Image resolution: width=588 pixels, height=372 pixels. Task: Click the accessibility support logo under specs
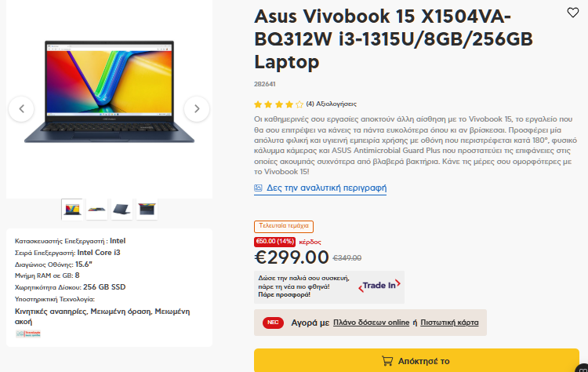[28, 334]
